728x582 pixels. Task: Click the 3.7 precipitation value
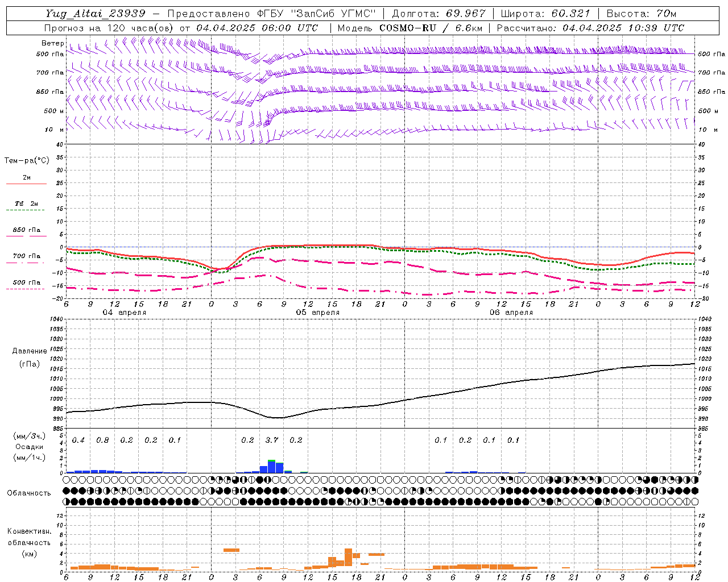tap(272, 440)
